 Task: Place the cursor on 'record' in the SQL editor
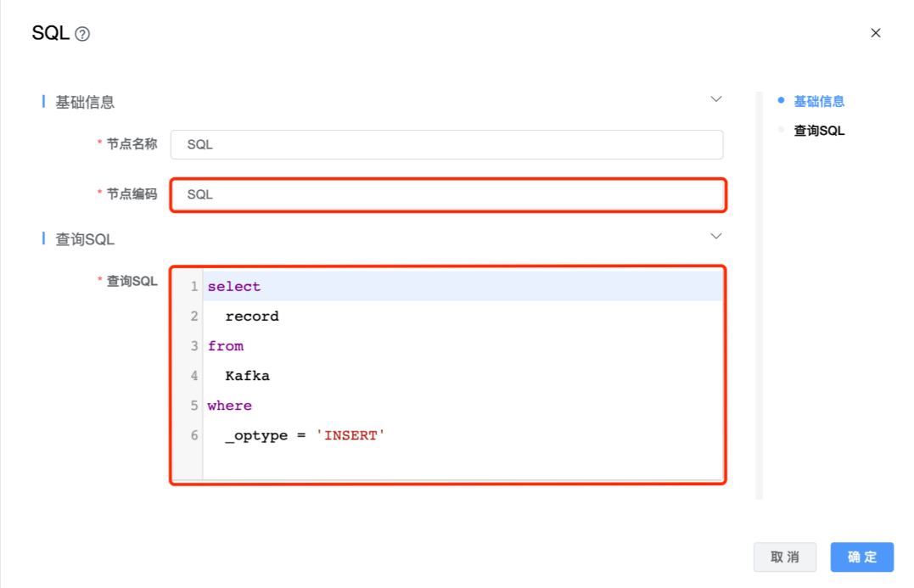tap(252, 316)
